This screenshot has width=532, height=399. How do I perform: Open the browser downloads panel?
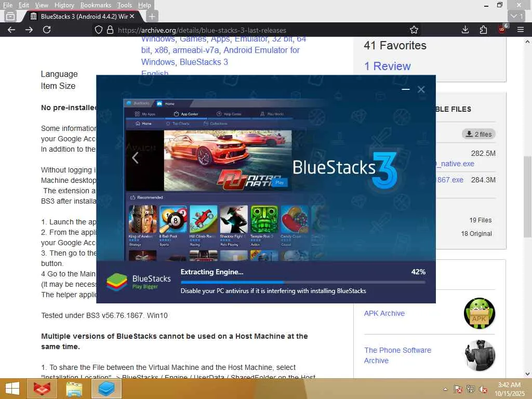click(x=465, y=30)
